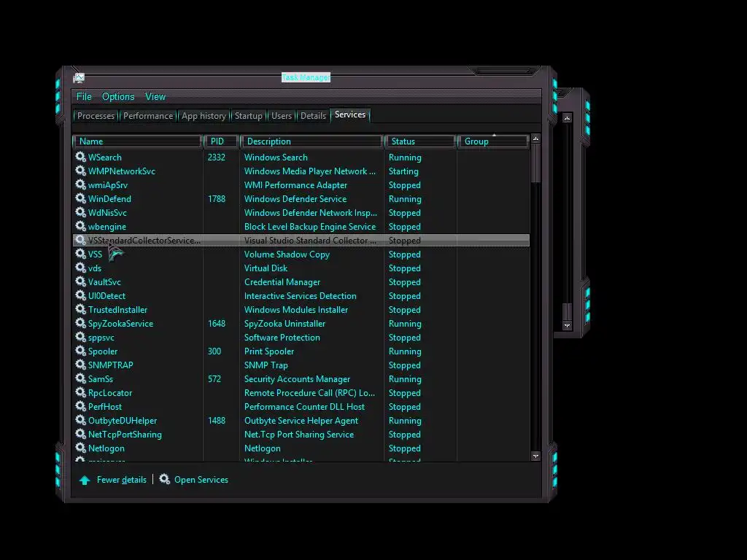747x560 pixels.
Task: Click the gear icon next to VaultSvc
Action: click(80, 281)
